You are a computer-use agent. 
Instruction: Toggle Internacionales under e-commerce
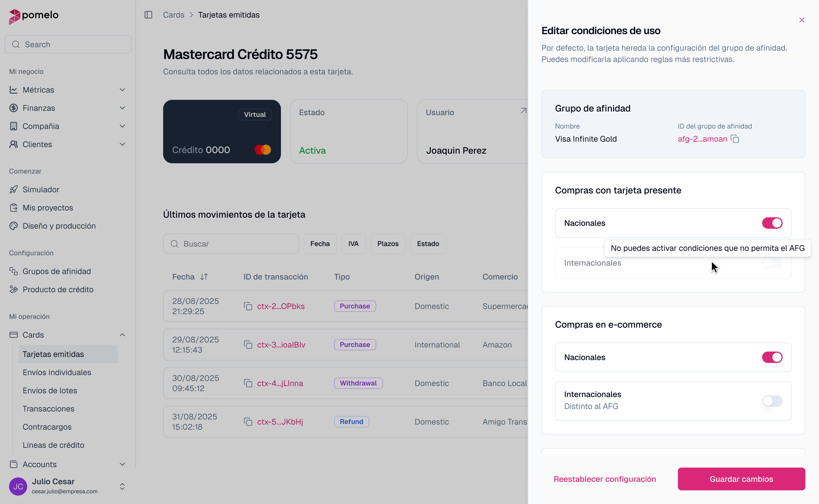[x=772, y=401]
